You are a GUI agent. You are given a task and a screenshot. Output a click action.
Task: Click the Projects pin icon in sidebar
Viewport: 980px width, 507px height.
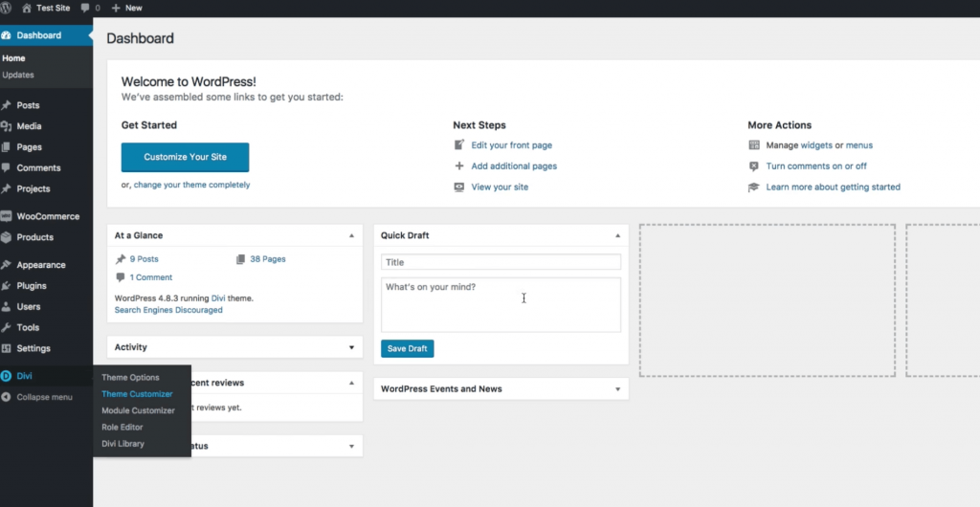pos(7,188)
